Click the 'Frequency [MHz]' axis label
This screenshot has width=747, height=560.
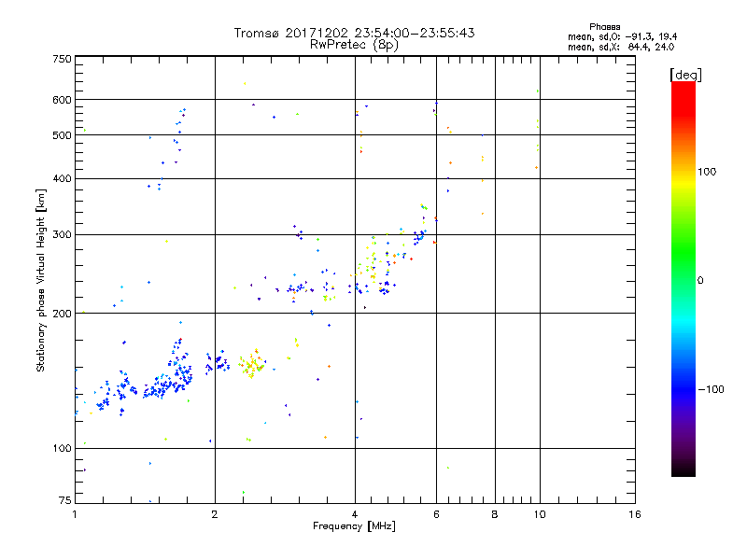[354, 526]
